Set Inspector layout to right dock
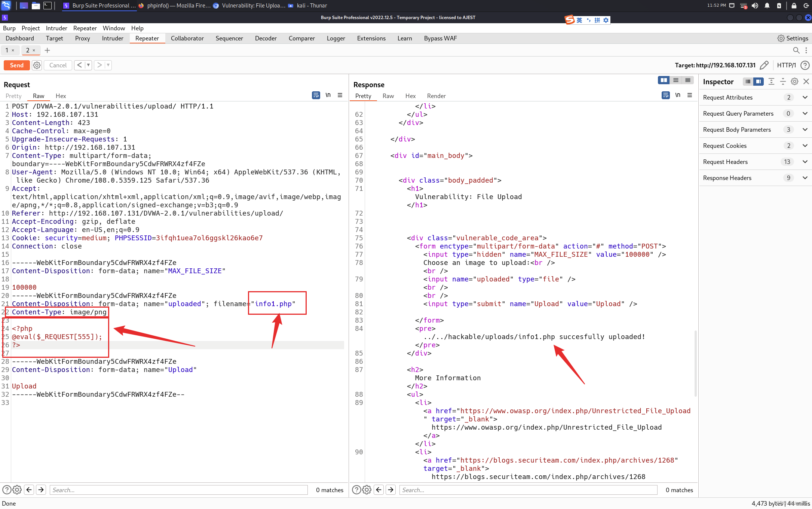Viewport: 812px width, 509px height. click(x=759, y=82)
